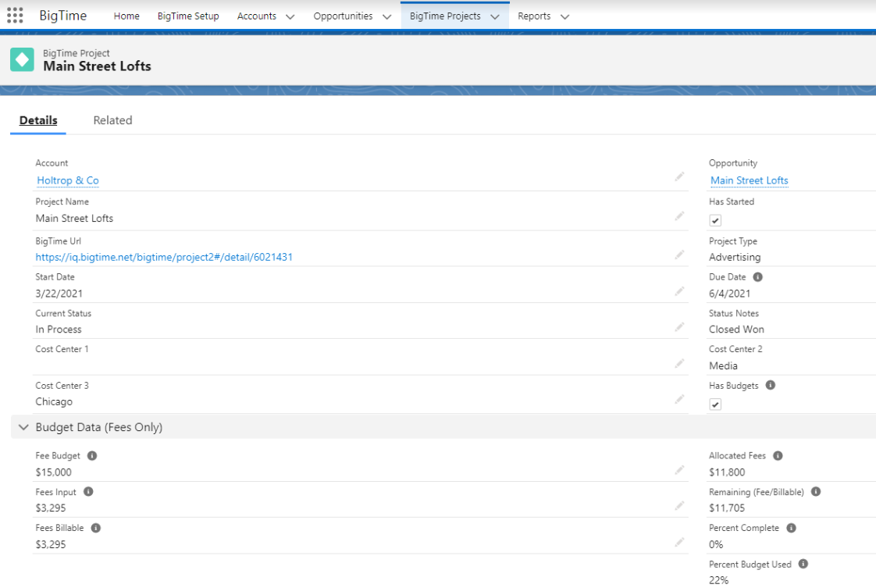
Task: Click the Project Name value Main Street Lofts
Action: click(x=74, y=219)
